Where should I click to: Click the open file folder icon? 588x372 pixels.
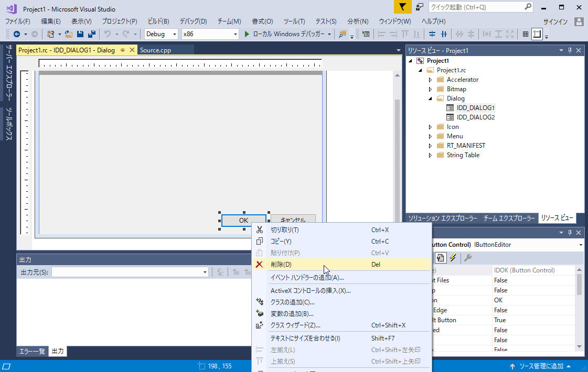click(x=68, y=34)
